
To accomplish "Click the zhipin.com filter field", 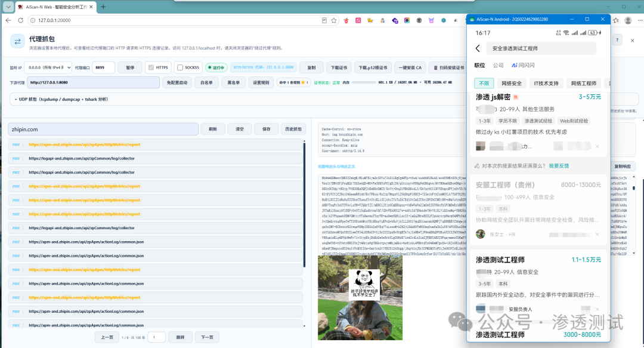I will 103,129.
